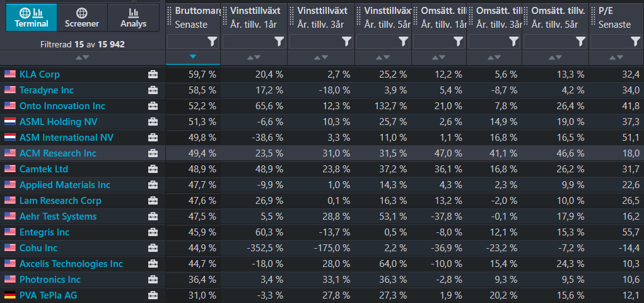Screen dimensions: 644x303
Task: Open the filter field for Vinsttillväxt 5år
Action: tap(383, 41)
